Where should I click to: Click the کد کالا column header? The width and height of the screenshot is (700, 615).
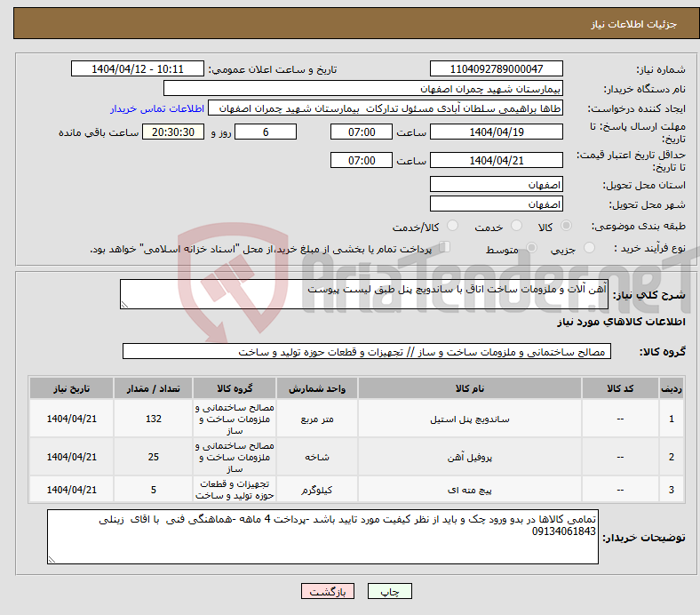point(620,388)
